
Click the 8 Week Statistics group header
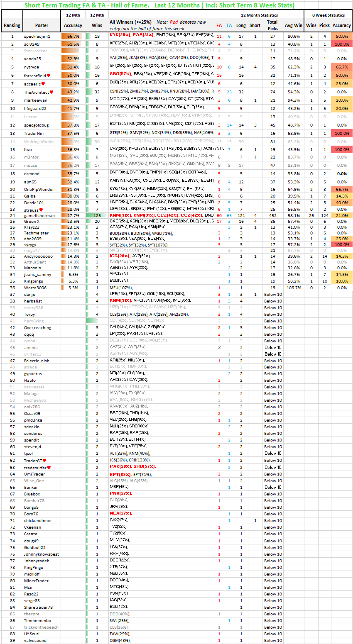point(328,15)
